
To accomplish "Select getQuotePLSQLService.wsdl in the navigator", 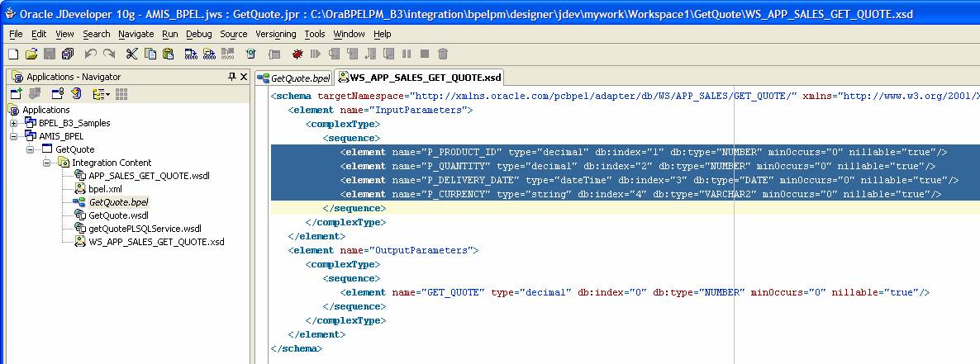I will pyautogui.click(x=144, y=229).
